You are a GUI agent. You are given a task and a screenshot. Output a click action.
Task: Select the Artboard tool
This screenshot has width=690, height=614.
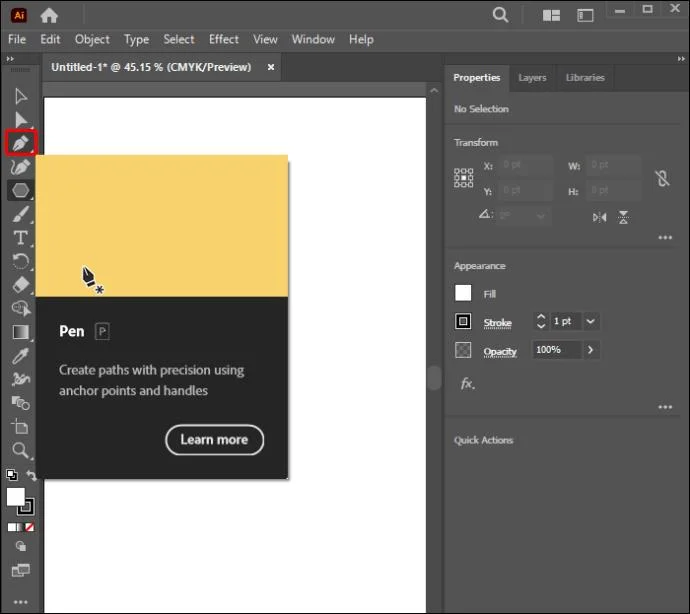20,426
